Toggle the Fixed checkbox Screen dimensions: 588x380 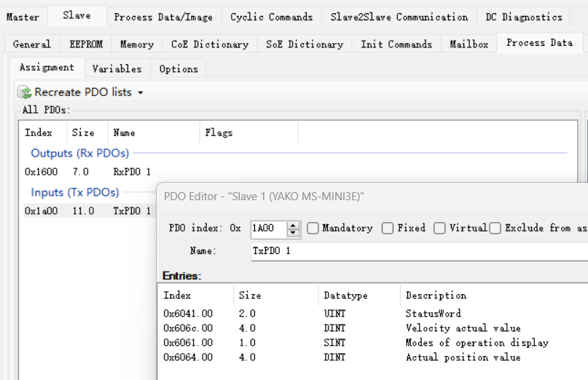pos(388,229)
